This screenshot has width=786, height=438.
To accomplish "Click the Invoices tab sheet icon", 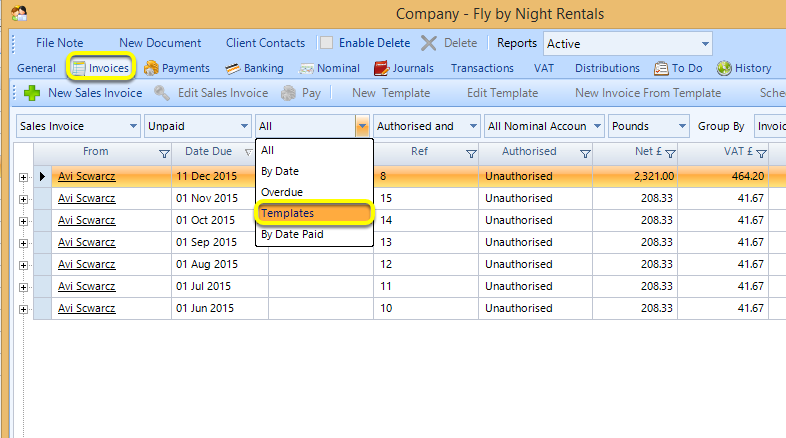I will pyautogui.click(x=78, y=68).
